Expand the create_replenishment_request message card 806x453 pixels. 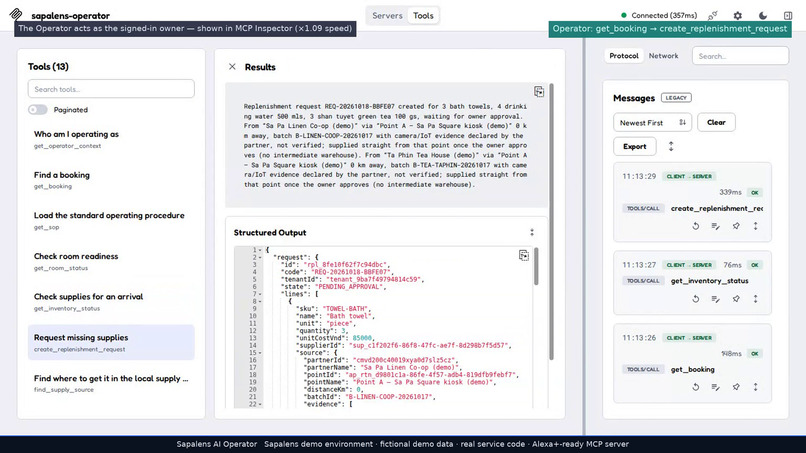(x=756, y=226)
